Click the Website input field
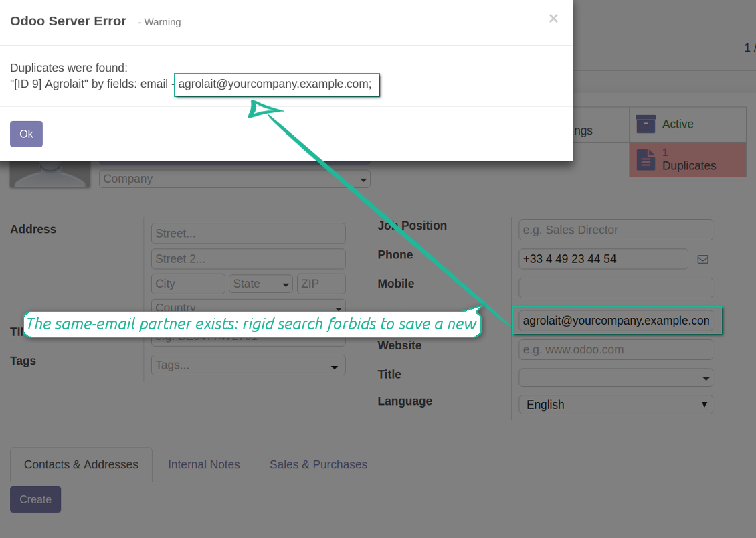 [616, 349]
